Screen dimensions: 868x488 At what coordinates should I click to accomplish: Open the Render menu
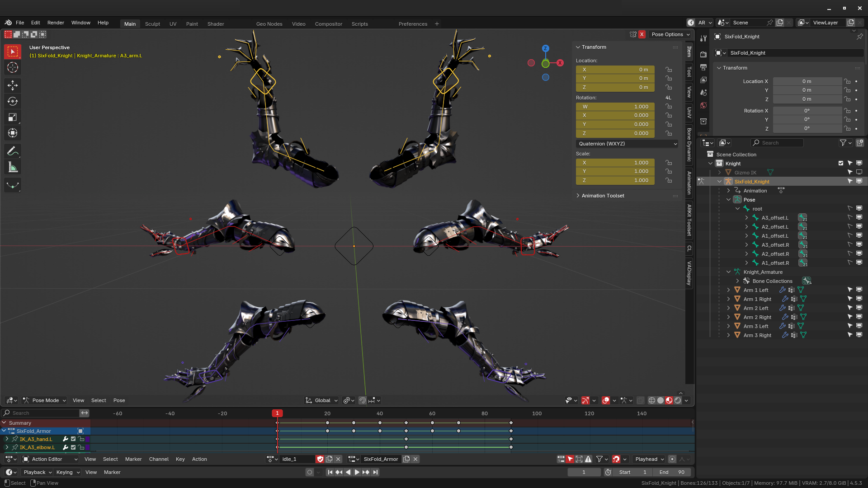56,23
